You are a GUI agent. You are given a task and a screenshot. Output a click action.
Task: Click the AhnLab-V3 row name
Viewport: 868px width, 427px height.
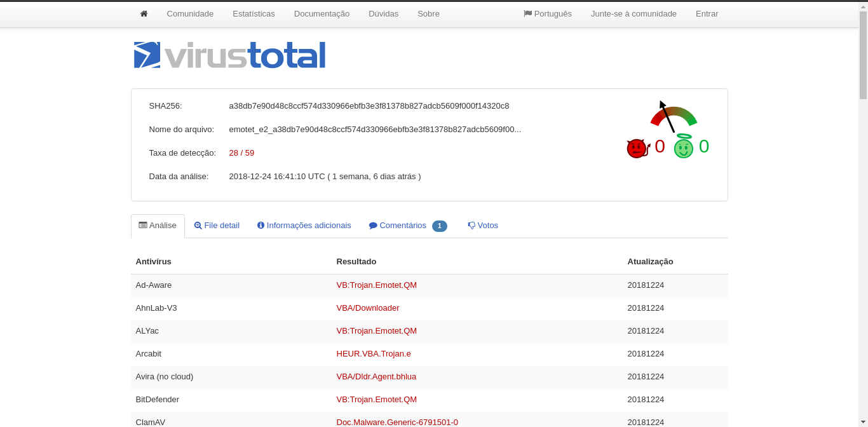156,308
